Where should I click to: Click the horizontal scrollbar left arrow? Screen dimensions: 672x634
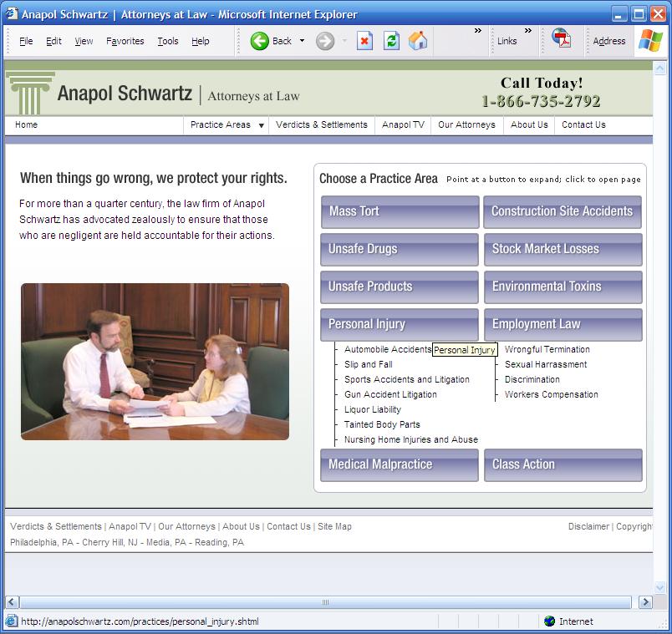pos(12,602)
